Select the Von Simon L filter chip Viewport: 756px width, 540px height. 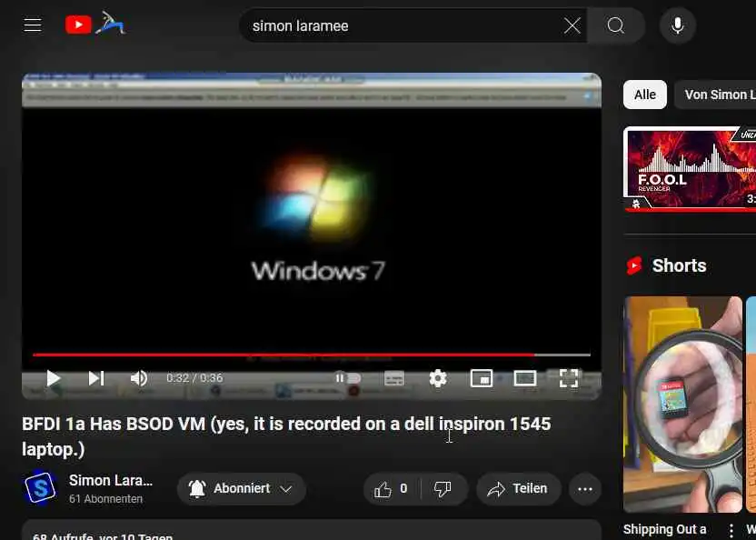pyautogui.click(x=715, y=95)
